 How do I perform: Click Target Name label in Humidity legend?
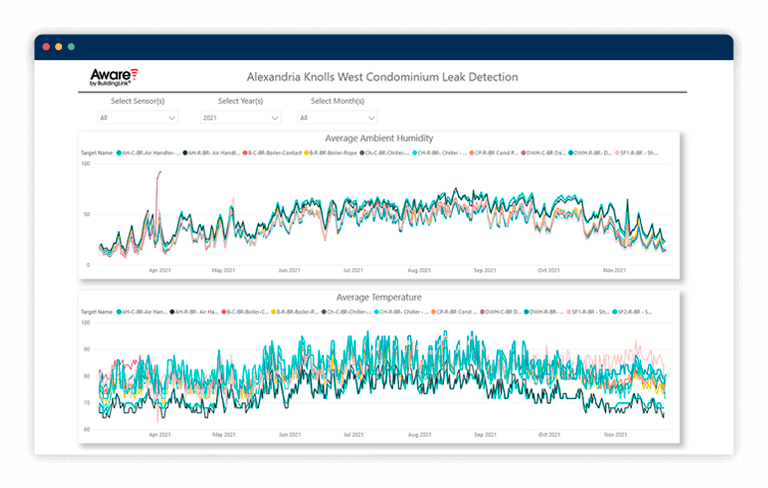pyautogui.click(x=96, y=153)
